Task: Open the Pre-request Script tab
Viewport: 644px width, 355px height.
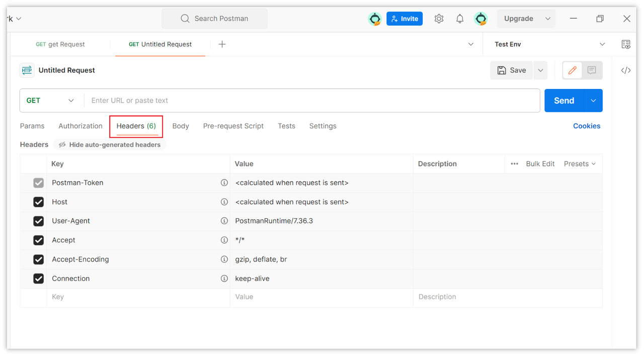Action: [x=233, y=126]
